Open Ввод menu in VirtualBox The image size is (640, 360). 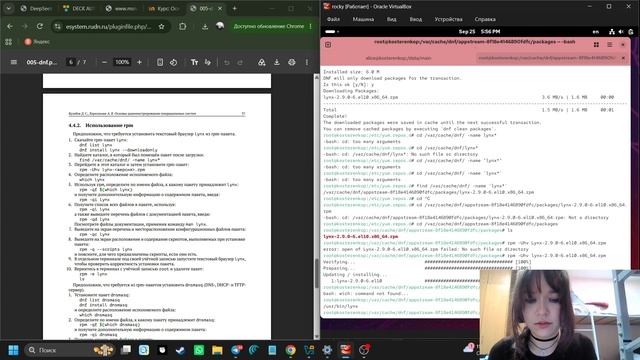416,19
